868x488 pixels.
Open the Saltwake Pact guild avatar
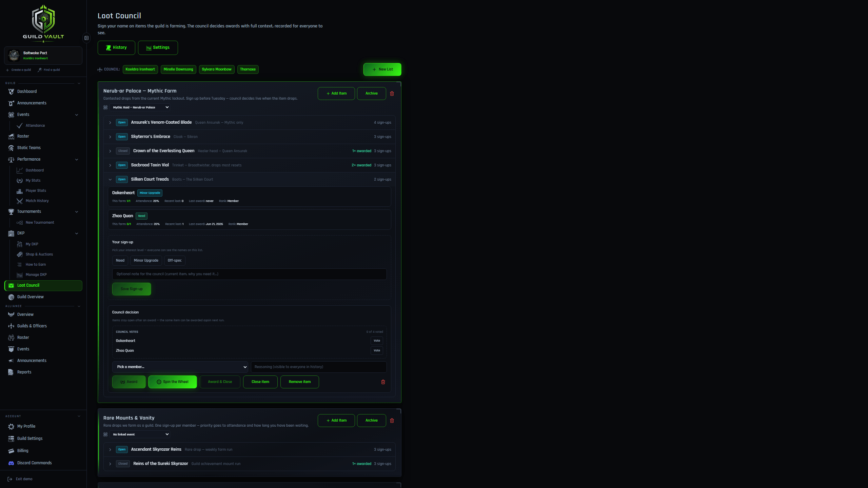(x=14, y=55)
